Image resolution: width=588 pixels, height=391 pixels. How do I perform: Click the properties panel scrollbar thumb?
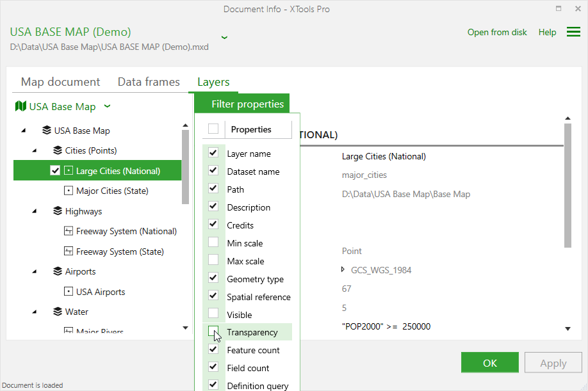pos(568,186)
